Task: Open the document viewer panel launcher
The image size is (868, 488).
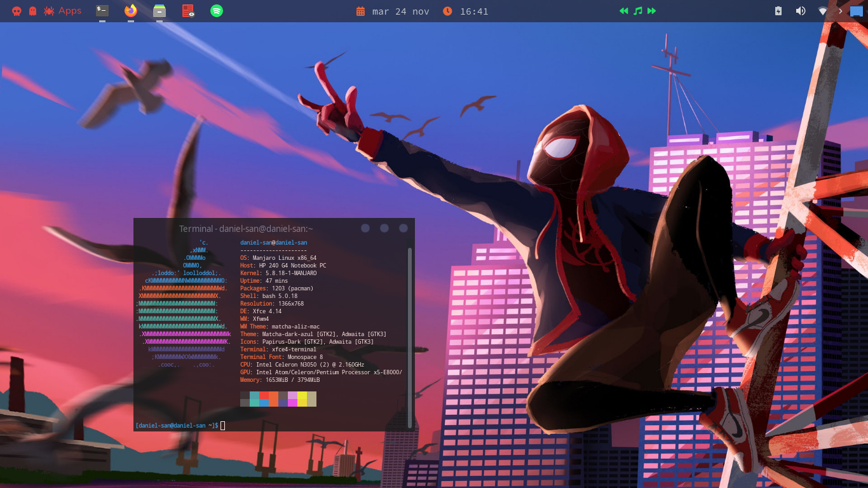Action: [x=187, y=11]
